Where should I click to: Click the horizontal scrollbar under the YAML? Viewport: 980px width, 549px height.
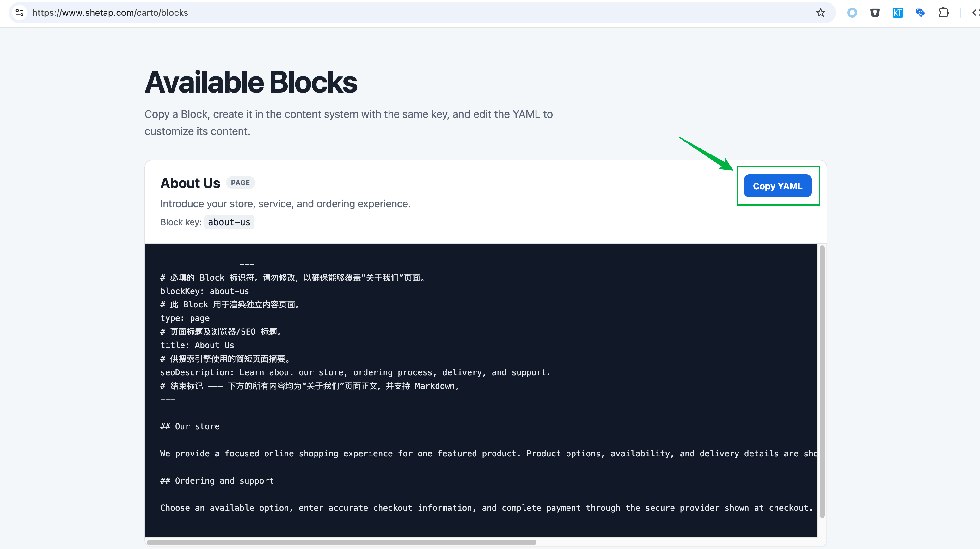point(341,542)
